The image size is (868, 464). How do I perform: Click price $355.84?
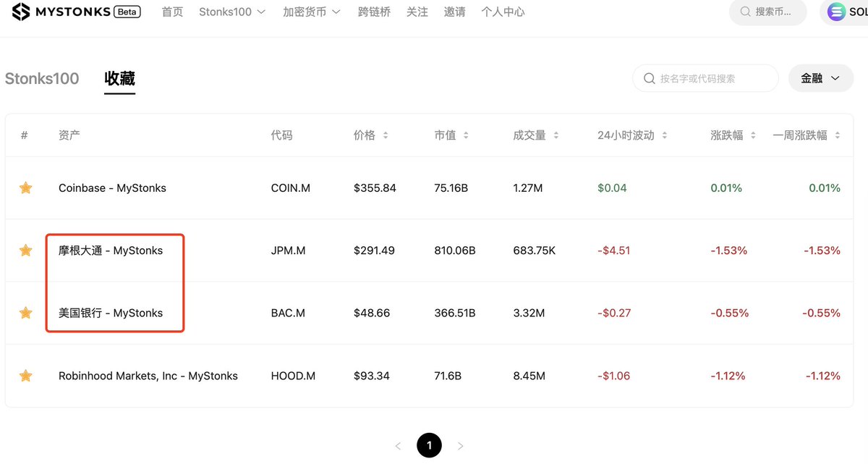(375, 188)
